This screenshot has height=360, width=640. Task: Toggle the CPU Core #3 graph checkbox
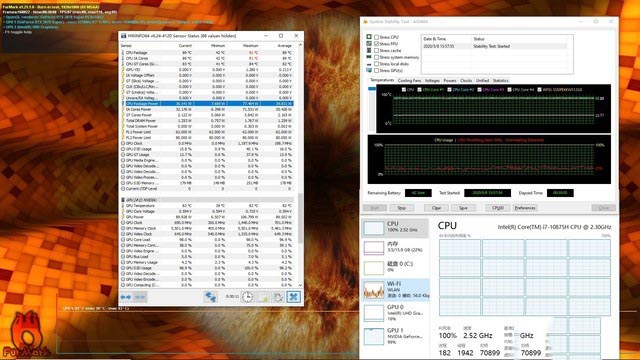[x=479, y=89]
